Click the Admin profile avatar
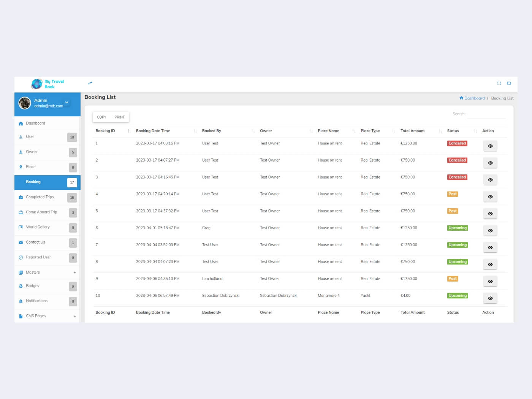The image size is (532, 399). tap(25, 103)
